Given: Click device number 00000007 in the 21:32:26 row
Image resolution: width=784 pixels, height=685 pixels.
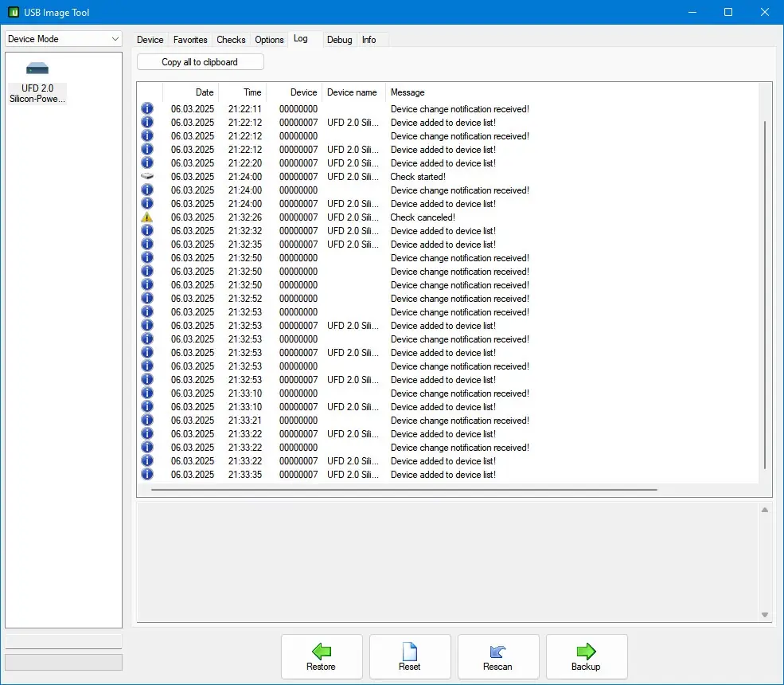Looking at the screenshot, I should (x=298, y=217).
